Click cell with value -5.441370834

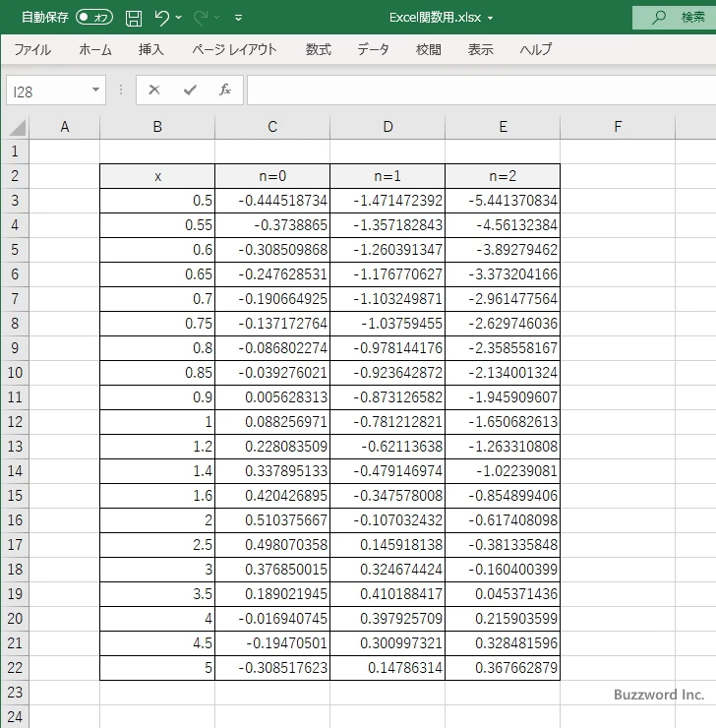click(503, 201)
